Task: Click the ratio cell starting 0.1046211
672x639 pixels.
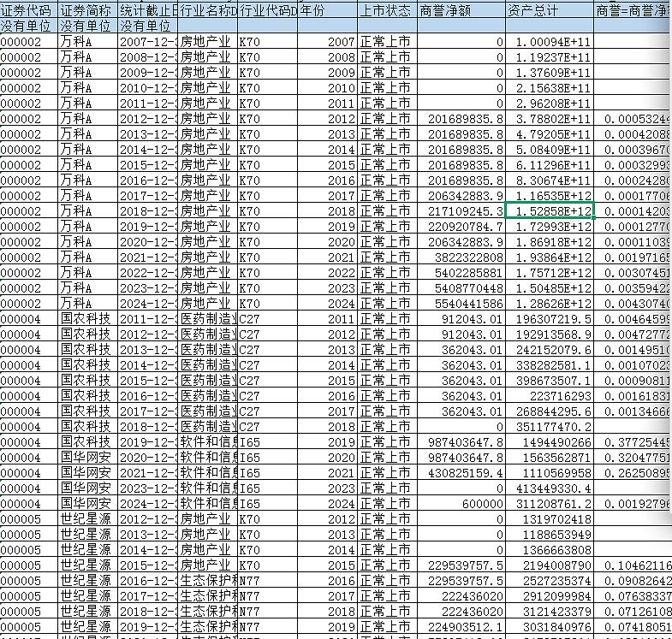Action: tap(633, 565)
